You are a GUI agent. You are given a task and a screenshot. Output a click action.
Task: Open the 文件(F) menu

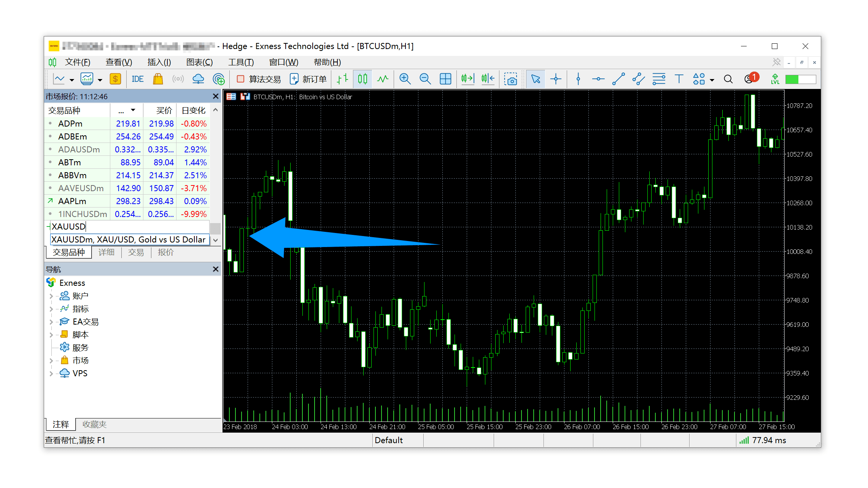pos(78,62)
